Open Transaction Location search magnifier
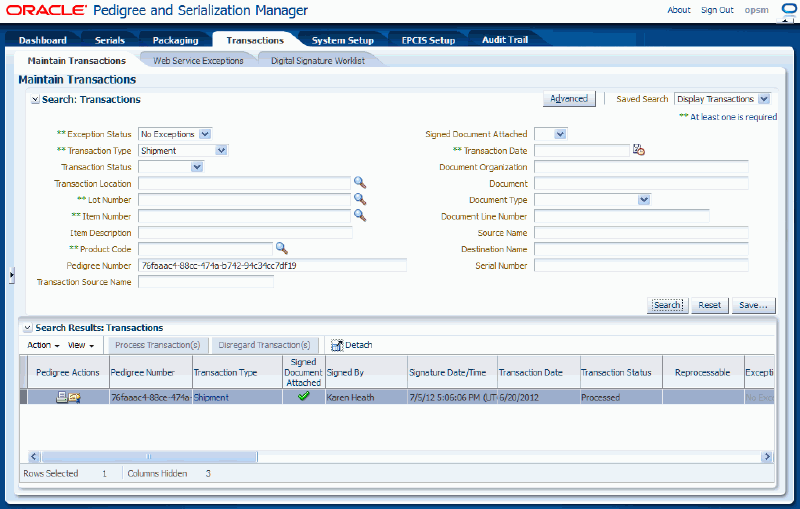Screen dimensions: 800x509 [360, 182]
